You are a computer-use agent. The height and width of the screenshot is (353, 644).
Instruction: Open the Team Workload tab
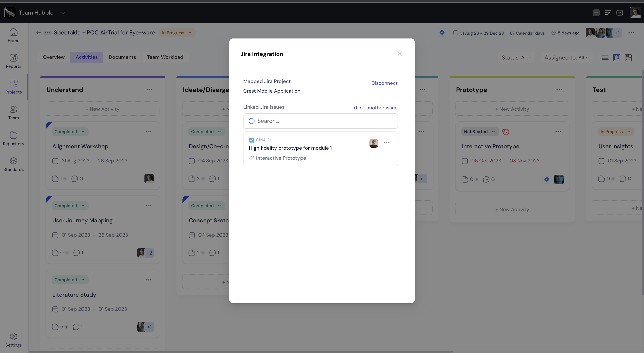pos(165,57)
